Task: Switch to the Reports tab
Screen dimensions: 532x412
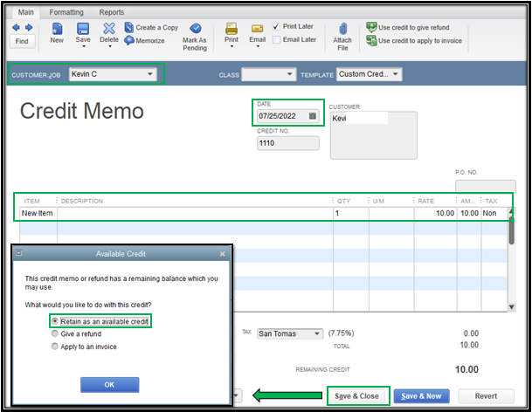Action: 111,12
